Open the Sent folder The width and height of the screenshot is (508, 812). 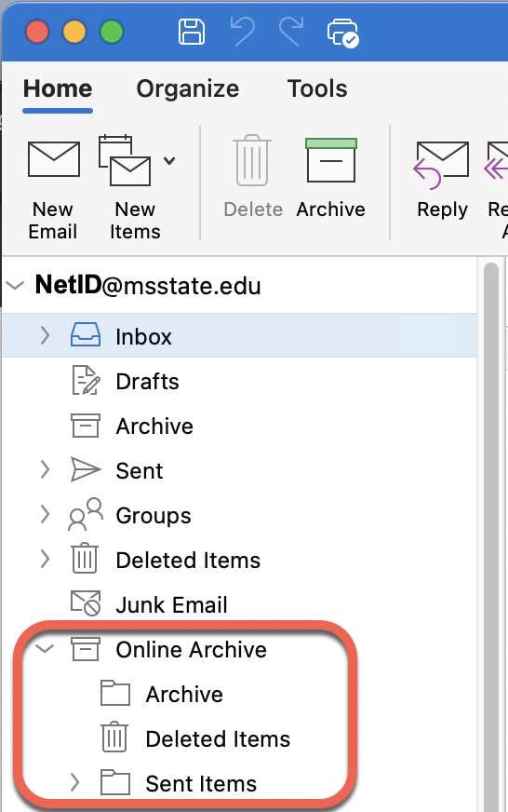click(x=140, y=471)
